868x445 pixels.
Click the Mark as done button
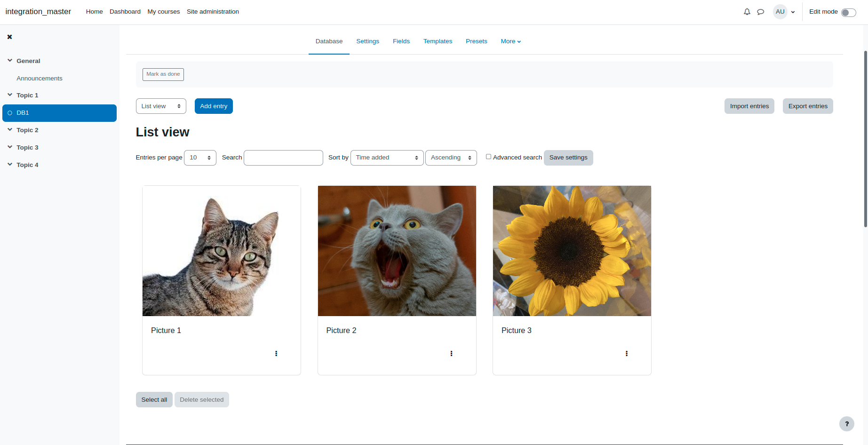click(x=163, y=74)
